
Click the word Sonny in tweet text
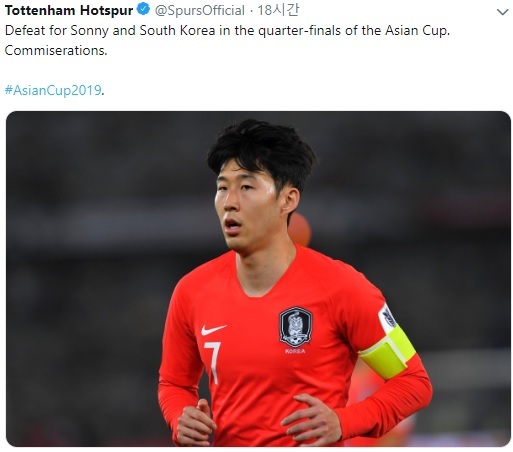(90, 31)
